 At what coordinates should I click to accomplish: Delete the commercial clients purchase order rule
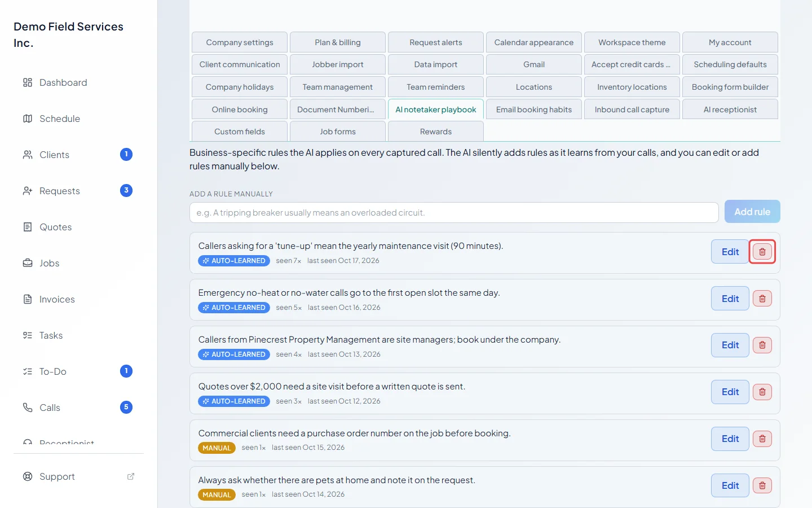tap(762, 439)
